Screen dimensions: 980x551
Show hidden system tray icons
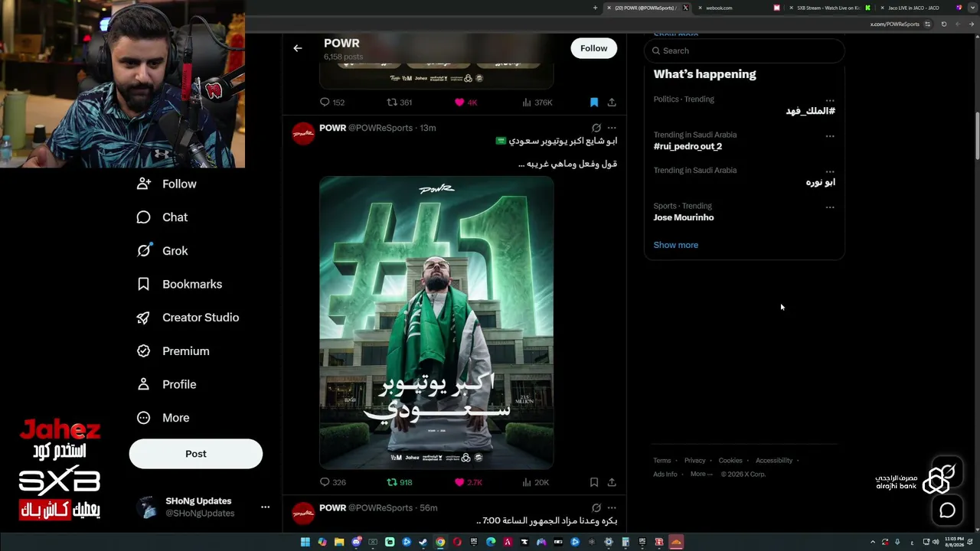pos(872,542)
